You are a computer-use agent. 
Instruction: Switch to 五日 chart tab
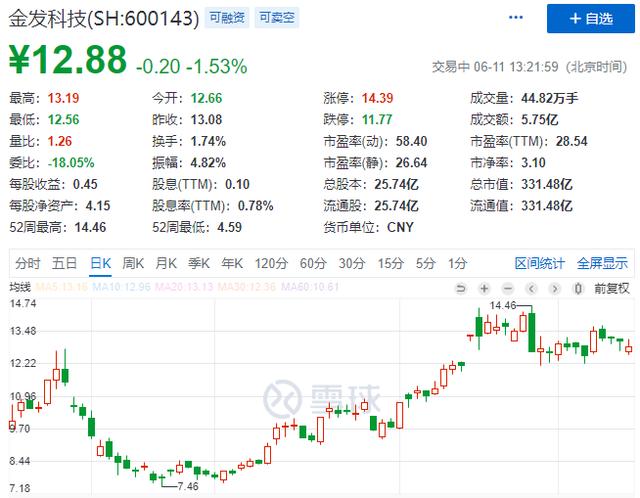point(64,263)
